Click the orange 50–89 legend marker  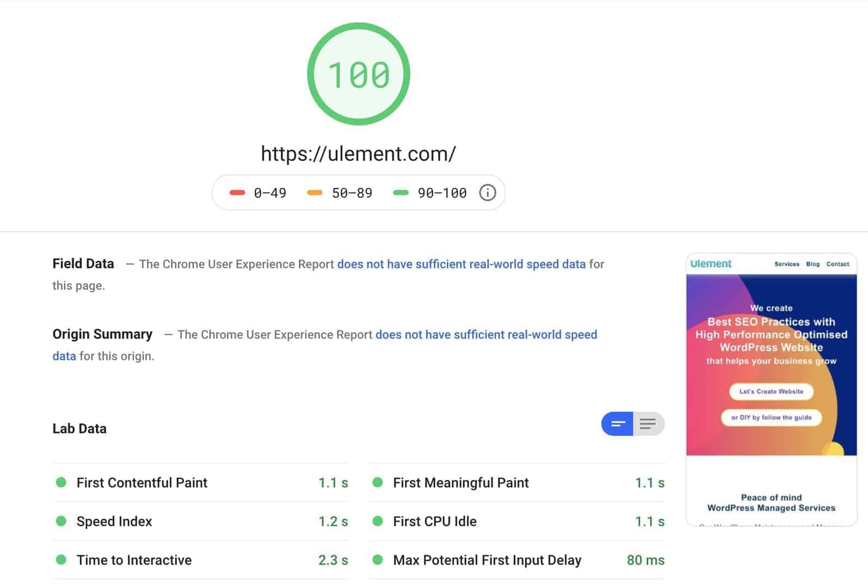(315, 193)
